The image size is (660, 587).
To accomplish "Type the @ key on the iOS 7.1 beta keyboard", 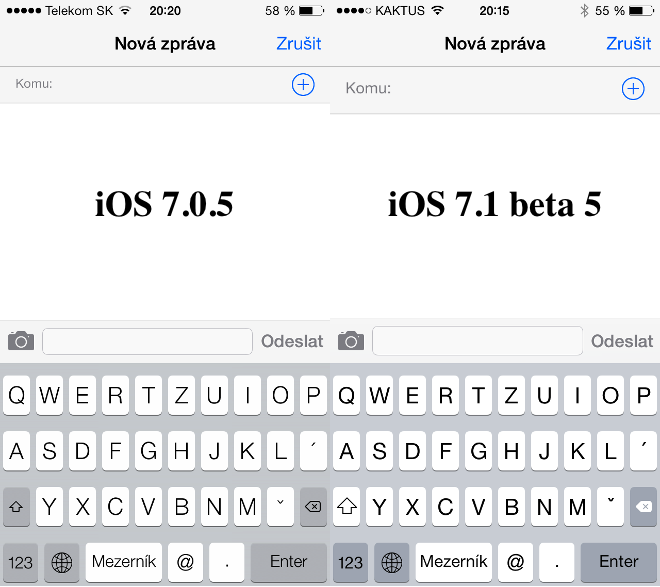I will click(x=514, y=562).
